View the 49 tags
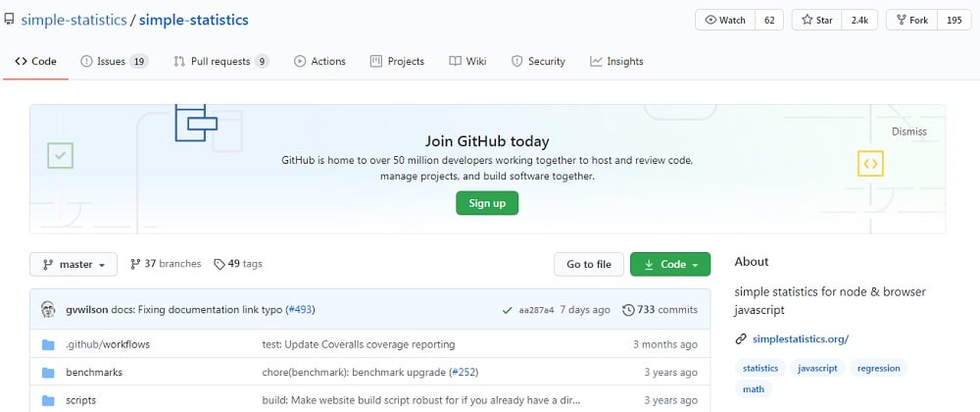980x412 pixels. [x=238, y=264]
